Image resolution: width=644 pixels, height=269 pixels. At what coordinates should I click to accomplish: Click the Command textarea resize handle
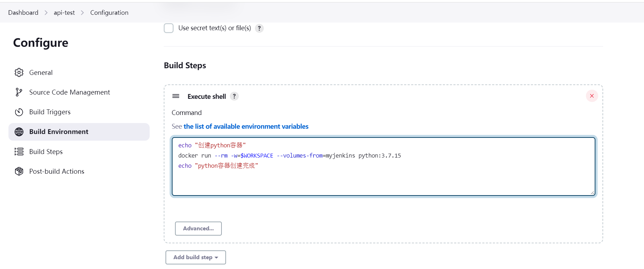pyautogui.click(x=592, y=192)
